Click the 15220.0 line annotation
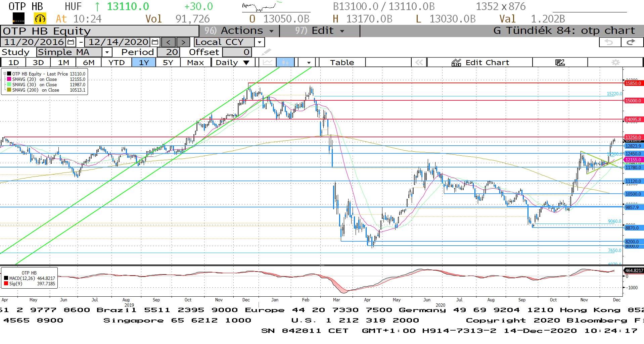This screenshot has height=344, width=644. [614, 94]
